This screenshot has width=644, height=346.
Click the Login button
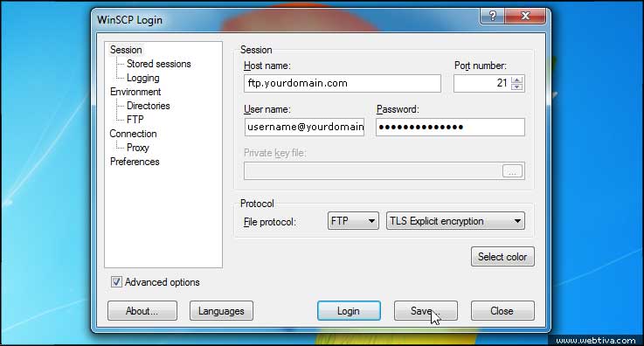[349, 311]
